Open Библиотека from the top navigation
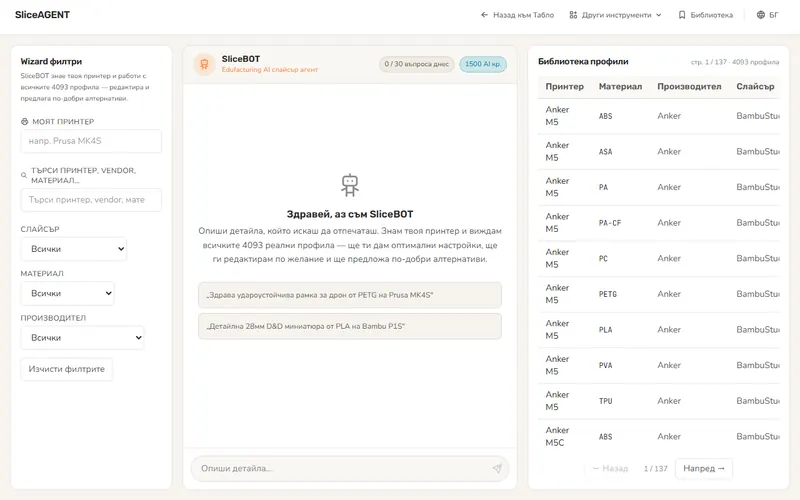 [x=706, y=15]
